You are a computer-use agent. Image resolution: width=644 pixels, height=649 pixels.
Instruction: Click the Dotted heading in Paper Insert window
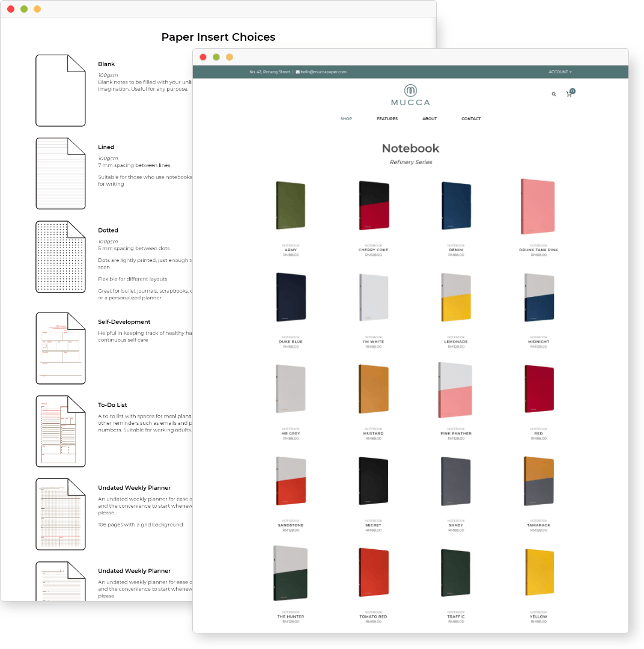point(108,231)
